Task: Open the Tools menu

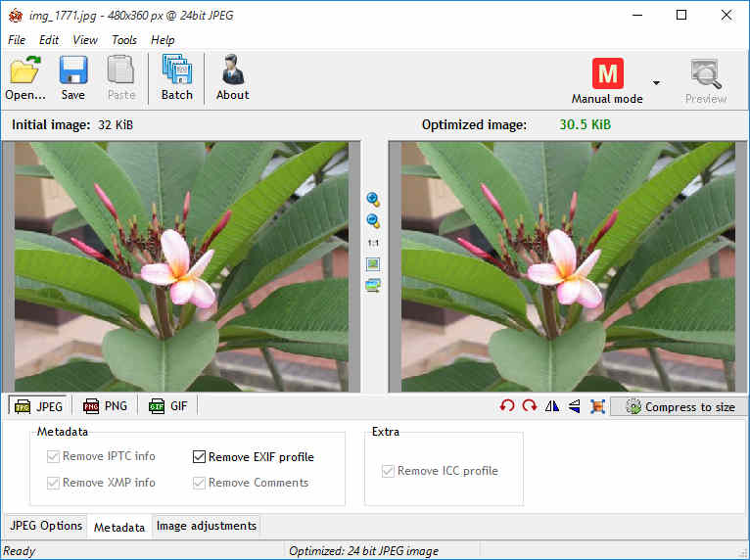Action: (x=124, y=40)
